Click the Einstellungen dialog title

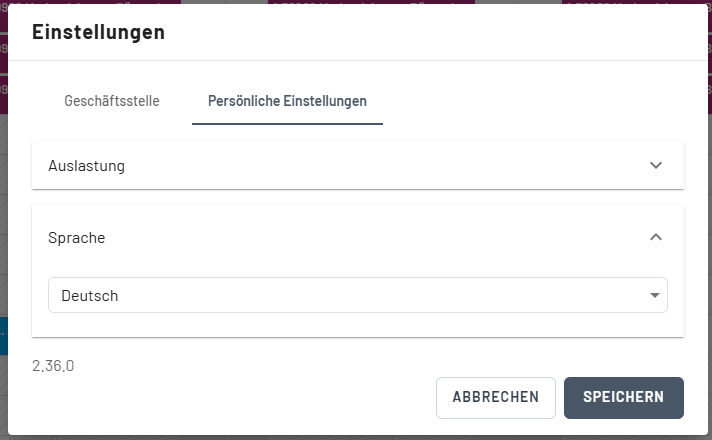point(98,32)
